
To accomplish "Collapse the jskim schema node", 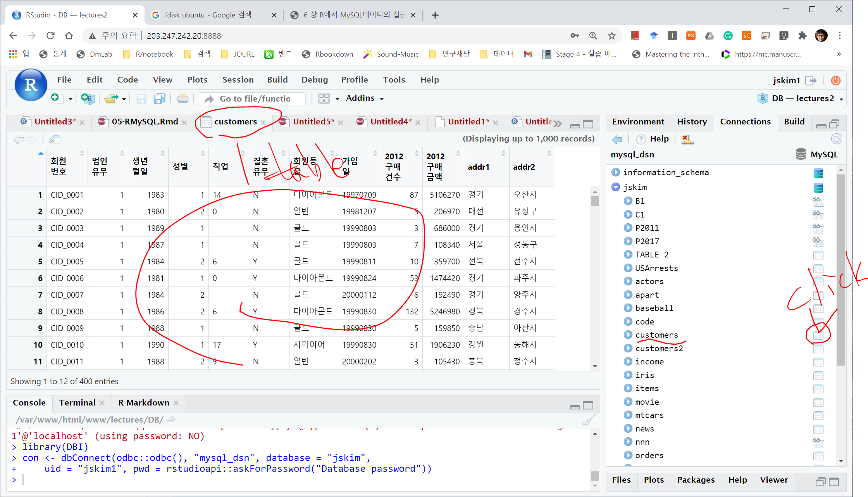I will (615, 187).
